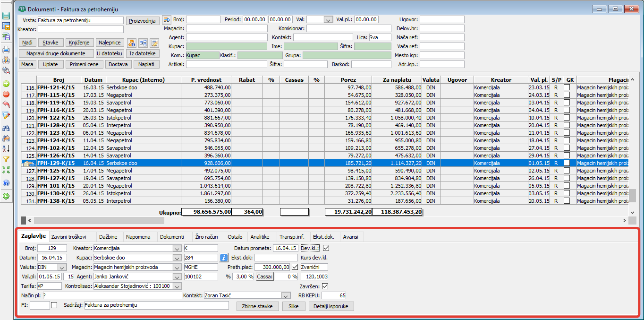The image size is (644, 320).
Task: Click the green plus add-record icon
Action: coord(6,84)
